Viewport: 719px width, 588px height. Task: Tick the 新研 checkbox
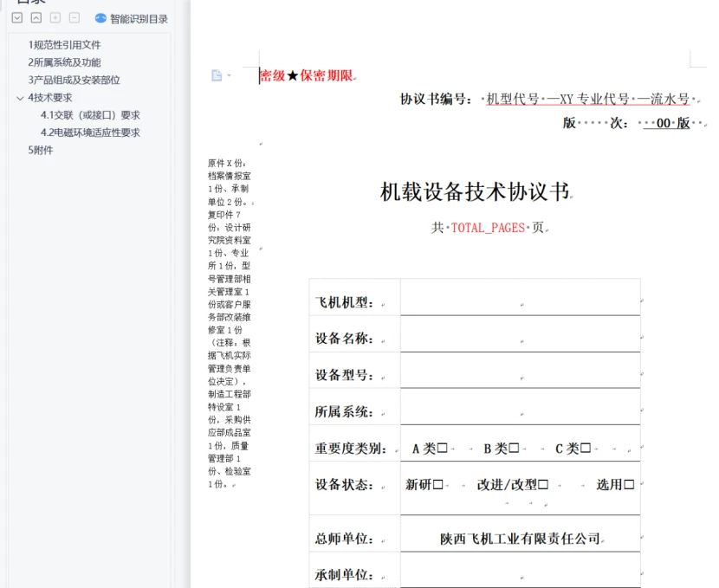point(438,484)
